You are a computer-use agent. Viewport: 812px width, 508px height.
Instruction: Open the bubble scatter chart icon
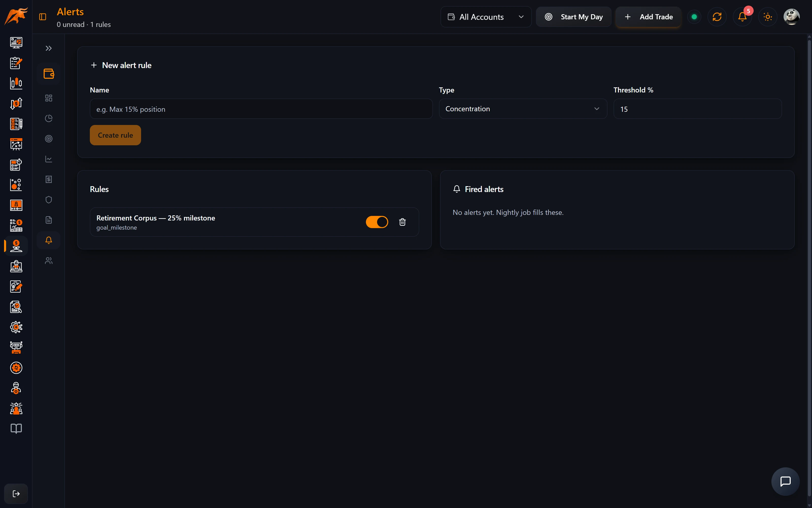(16, 185)
